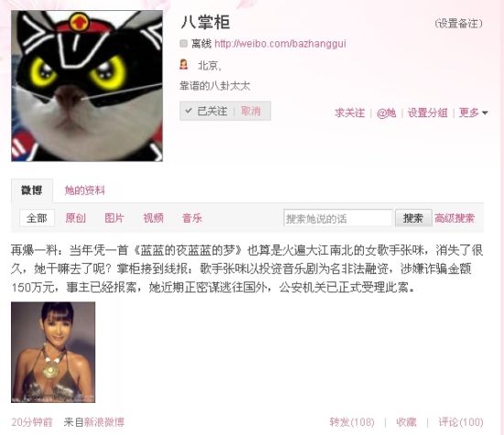
Task: Open the 更多 menu link
Action: pyautogui.click(x=468, y=113)
